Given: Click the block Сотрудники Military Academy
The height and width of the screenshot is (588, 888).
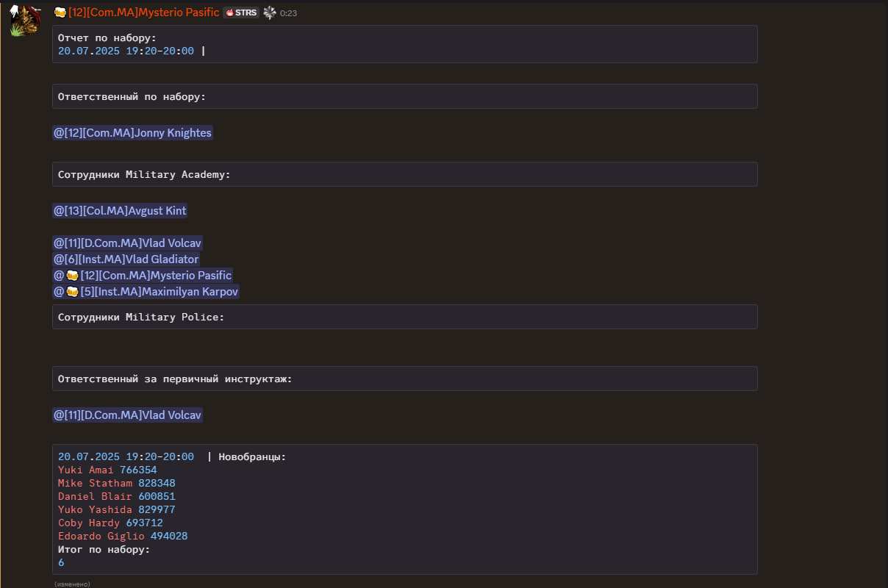Looking at the screenshot, I should tap(405, 174).
